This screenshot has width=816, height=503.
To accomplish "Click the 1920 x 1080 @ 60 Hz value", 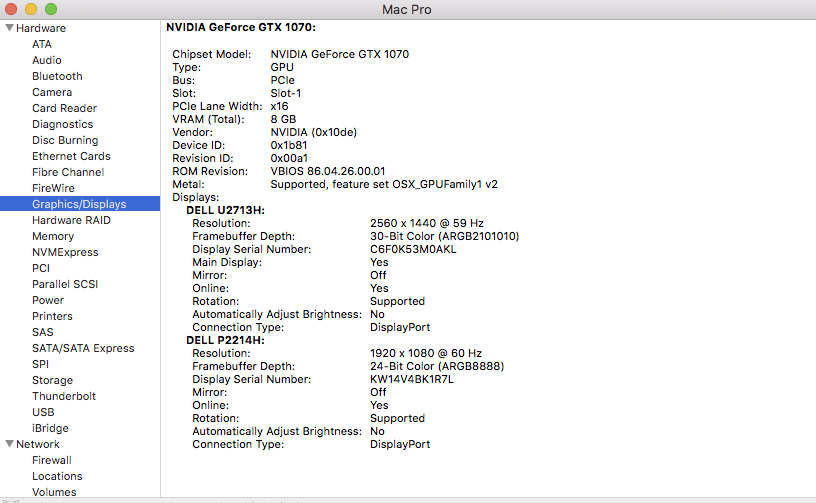I will (426, 353).
